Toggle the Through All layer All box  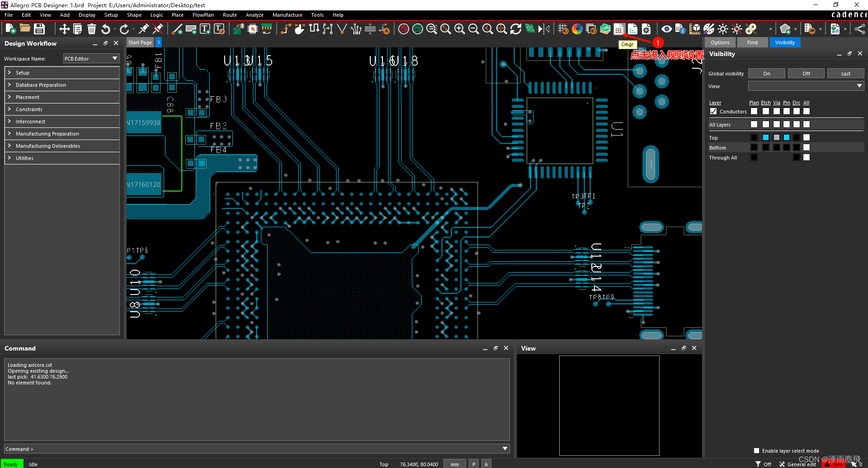click(807, 157)
